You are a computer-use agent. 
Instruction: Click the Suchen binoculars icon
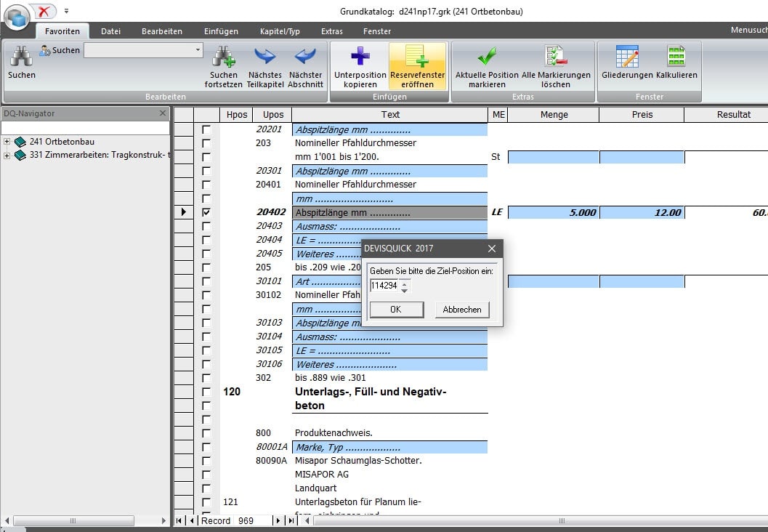coord(22,57)
